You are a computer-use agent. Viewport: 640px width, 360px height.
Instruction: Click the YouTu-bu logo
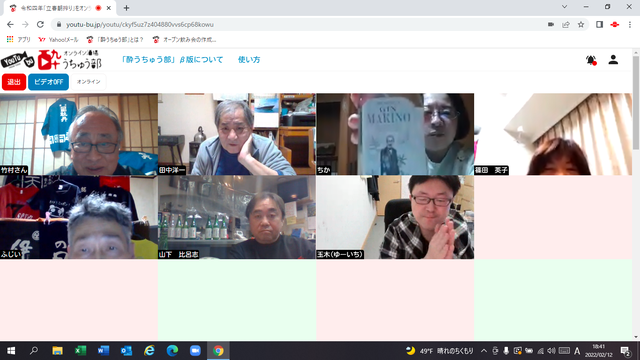18,60
